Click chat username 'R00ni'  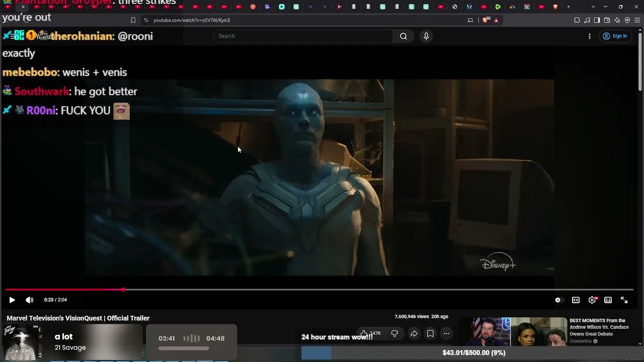[41, 111]
